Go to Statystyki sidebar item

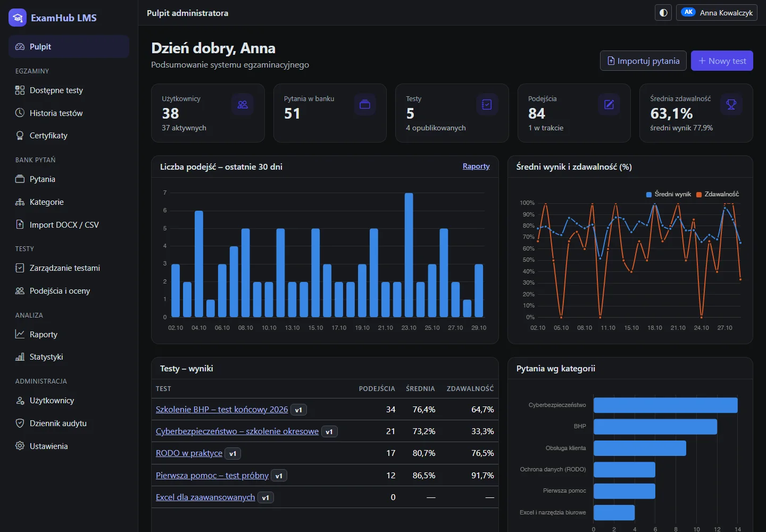[x=69, y=357]
